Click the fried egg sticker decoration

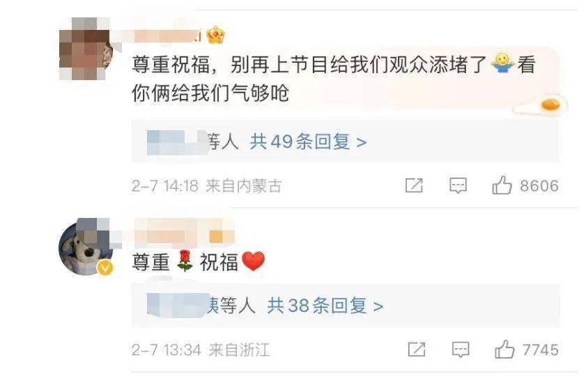[x=541, y=104]
